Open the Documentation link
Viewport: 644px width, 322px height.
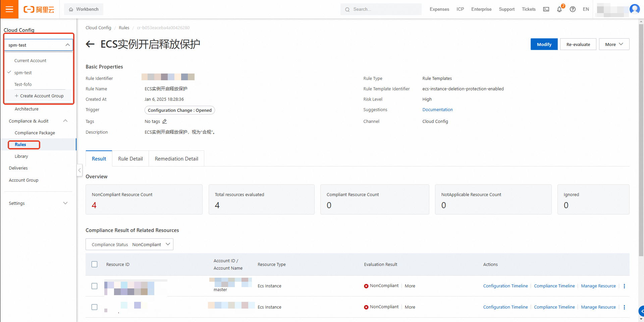437,110
